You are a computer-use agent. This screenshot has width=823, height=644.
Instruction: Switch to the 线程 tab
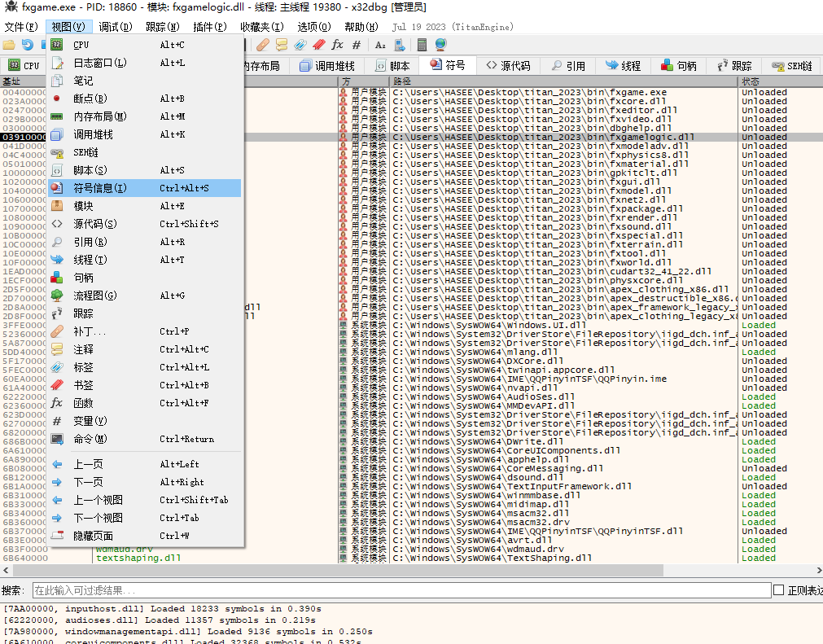coord(623,66)
